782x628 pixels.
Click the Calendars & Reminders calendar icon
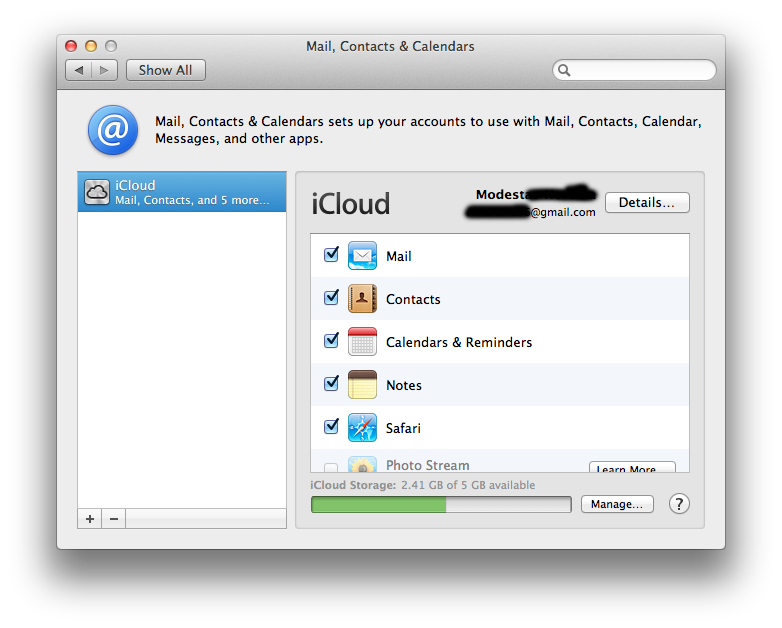362,341
